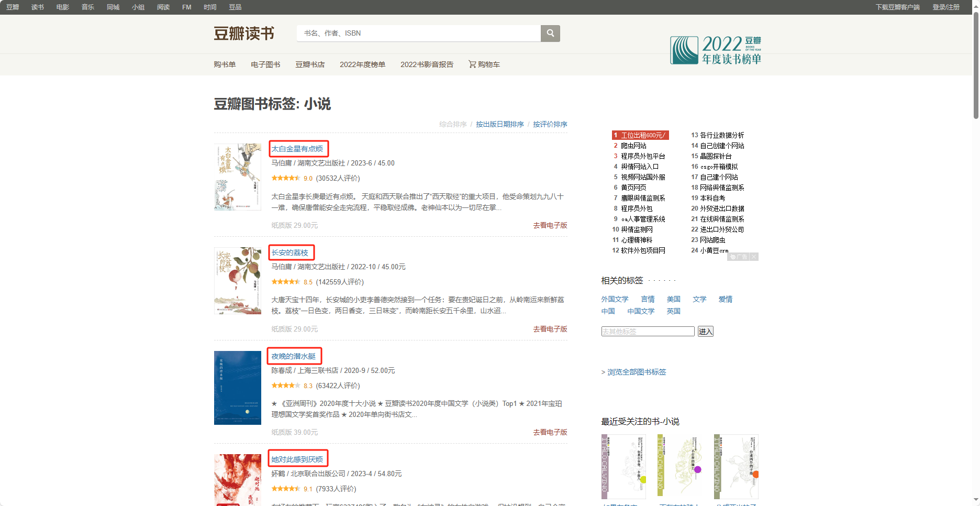
Task: Click the 进入 button
Action: click(x=706, y=332)
